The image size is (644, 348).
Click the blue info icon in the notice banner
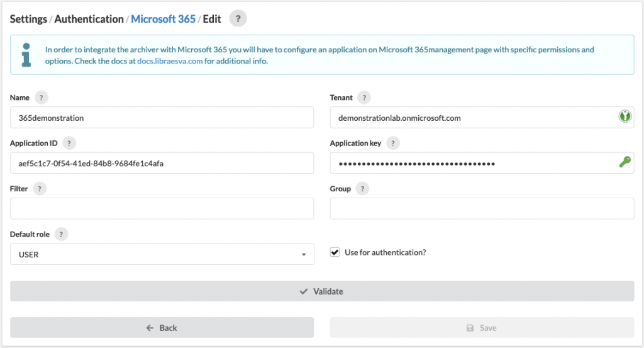click(x=26, y=55)
